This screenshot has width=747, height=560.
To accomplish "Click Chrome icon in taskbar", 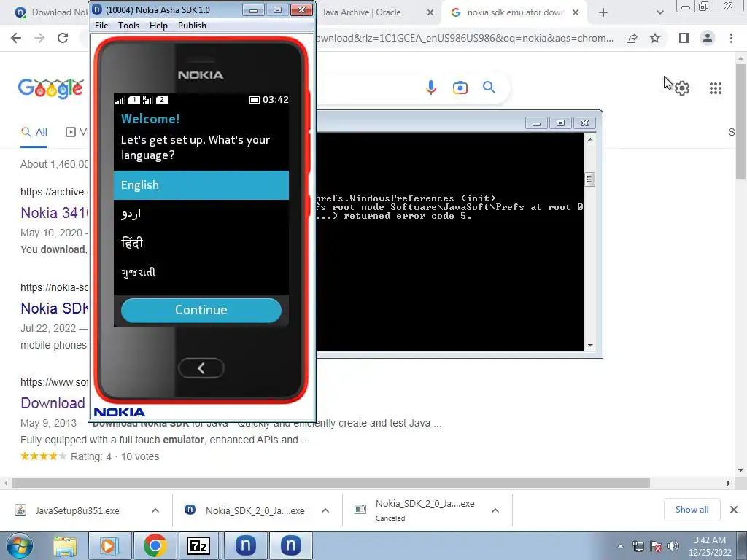I will point(155,545).
